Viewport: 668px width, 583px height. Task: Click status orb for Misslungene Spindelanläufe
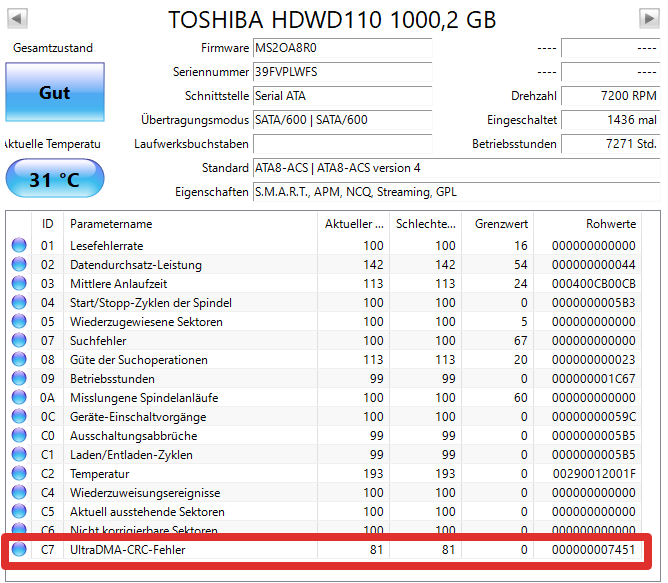point(19,397)
